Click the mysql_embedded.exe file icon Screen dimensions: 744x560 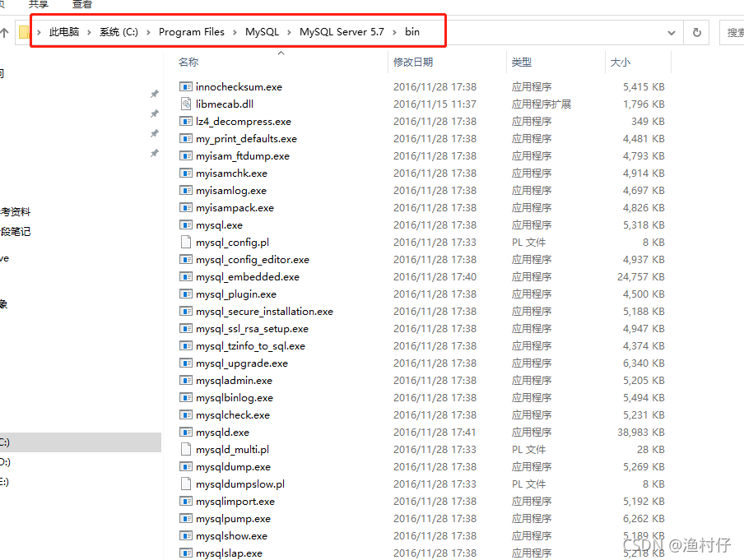[x=185, y=276]
